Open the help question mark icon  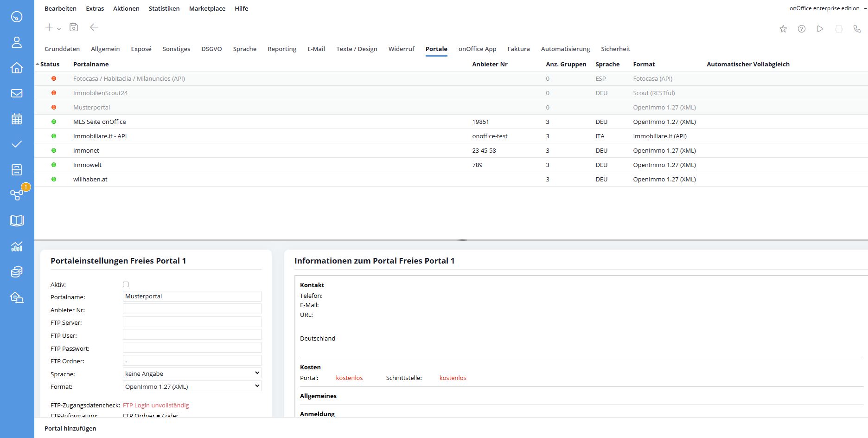click(x=802, y=29)
